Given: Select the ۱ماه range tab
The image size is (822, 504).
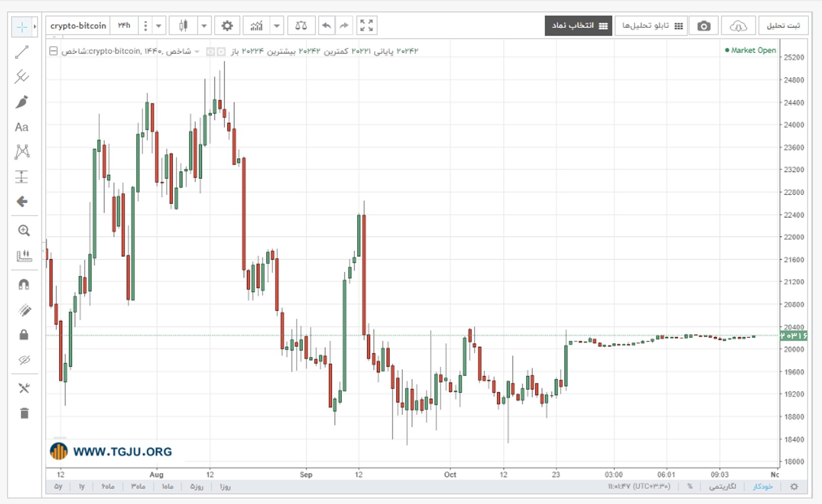Looking at the screenshot, I should [167, 487].
